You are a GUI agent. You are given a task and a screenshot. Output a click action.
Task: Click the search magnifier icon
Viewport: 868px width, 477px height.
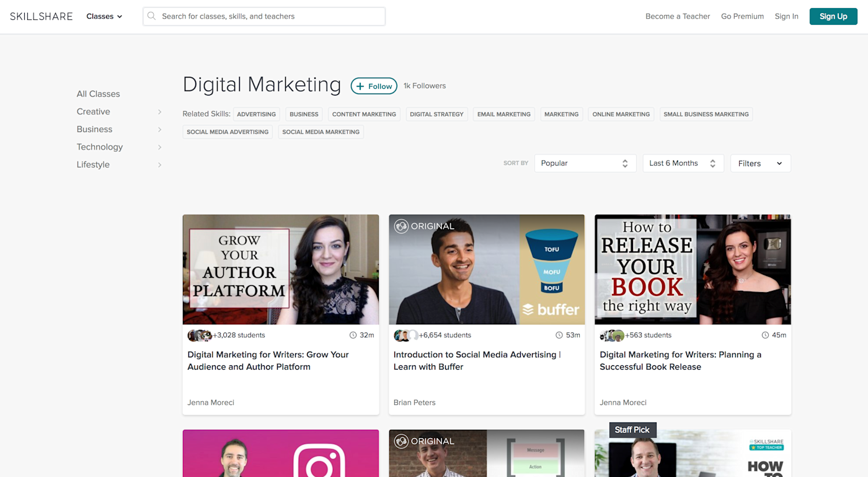point(152,16)
